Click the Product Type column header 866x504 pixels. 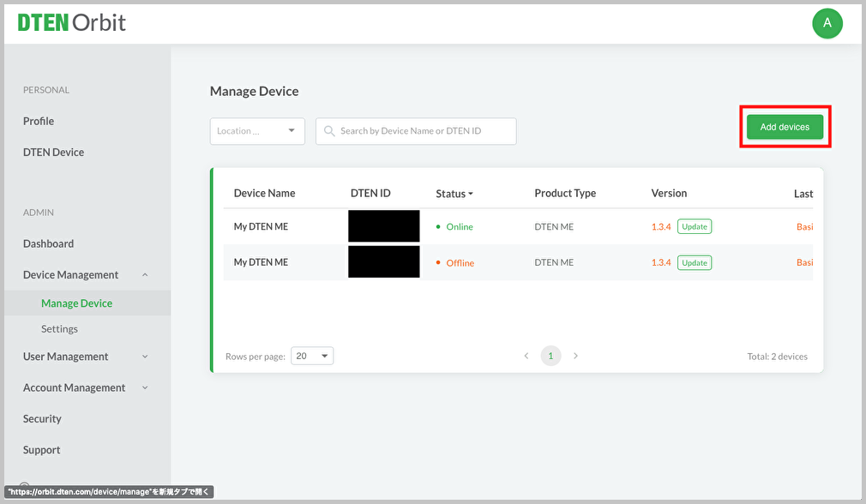tap(565, 193)
